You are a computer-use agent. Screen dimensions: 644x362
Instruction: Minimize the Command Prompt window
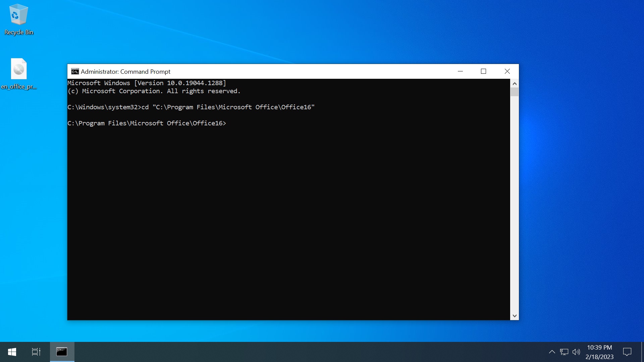click(x=460, y=71)
